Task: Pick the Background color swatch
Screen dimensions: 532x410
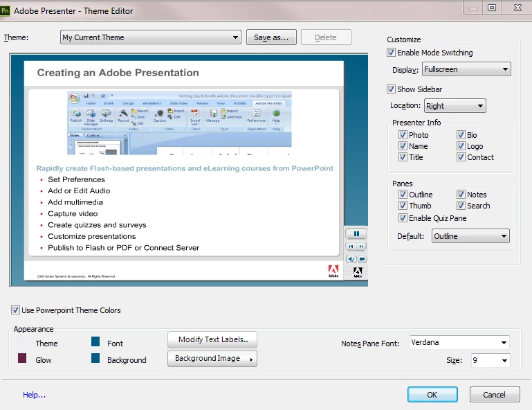Action: point(95,358)
